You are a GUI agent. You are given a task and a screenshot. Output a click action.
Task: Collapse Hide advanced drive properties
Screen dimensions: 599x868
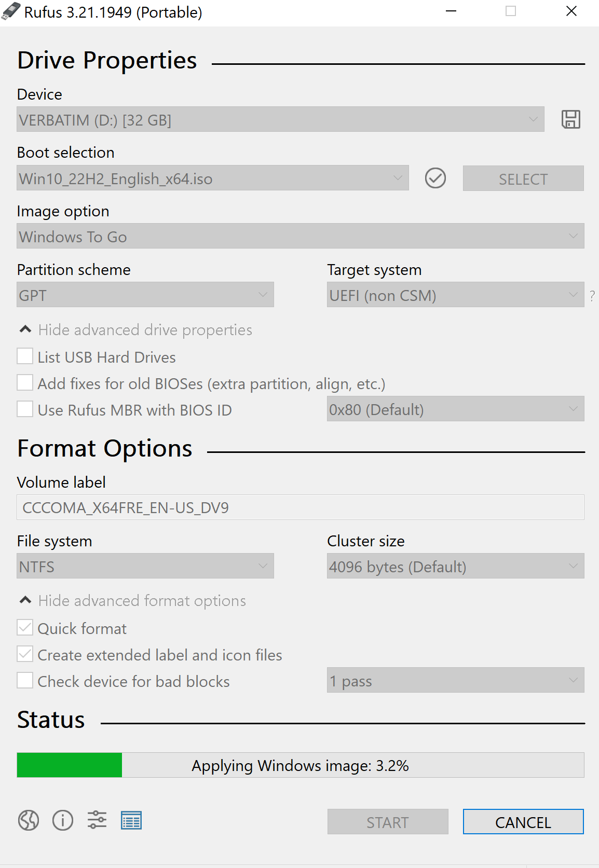[x=135, y=330]
